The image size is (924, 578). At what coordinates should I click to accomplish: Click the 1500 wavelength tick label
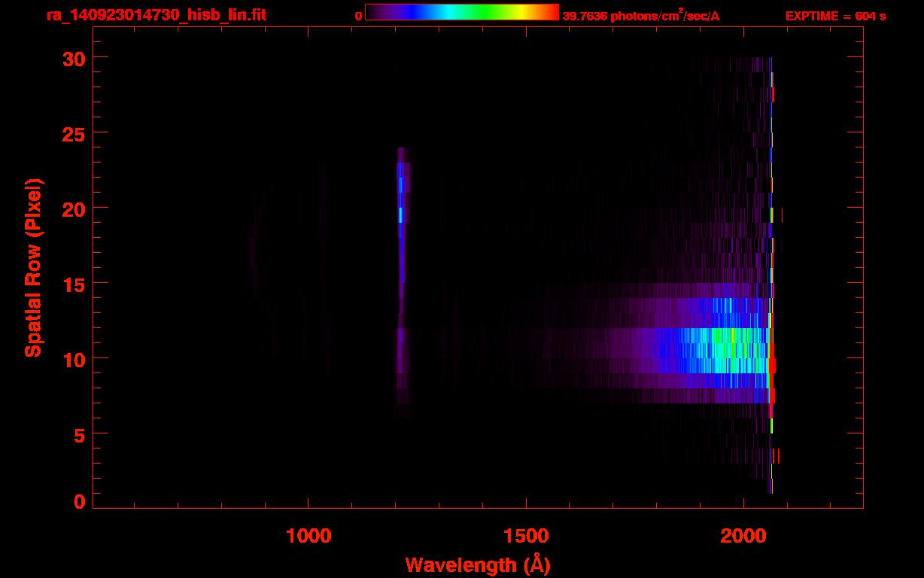tap(526, 535)
